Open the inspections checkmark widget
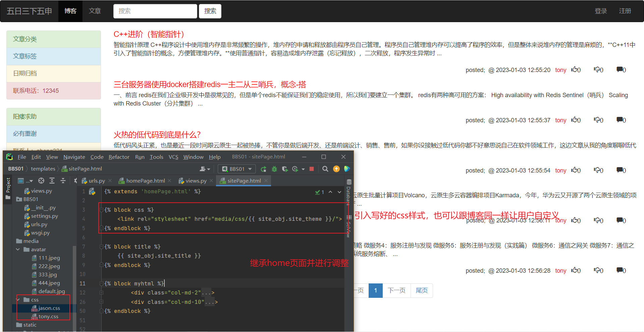The height and width of the screenshot is (332, 644). point(319,192)
